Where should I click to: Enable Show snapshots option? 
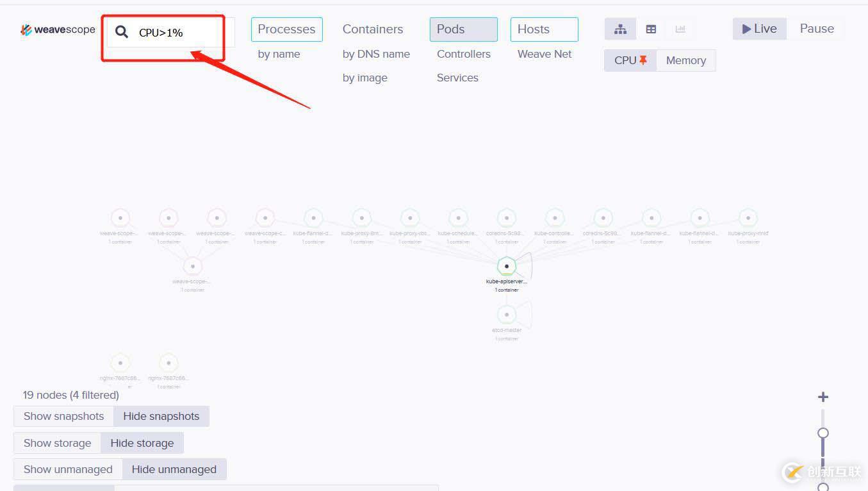pos(63,416)
